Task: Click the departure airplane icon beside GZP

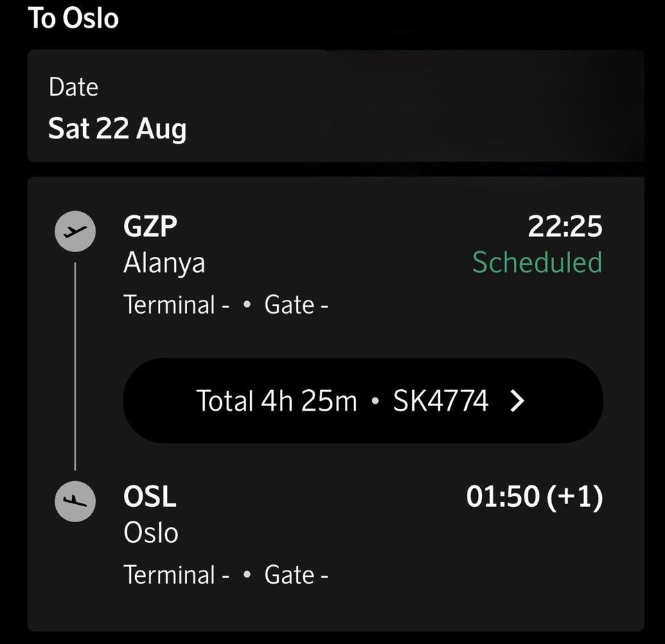Action: [x=75, y=231]
